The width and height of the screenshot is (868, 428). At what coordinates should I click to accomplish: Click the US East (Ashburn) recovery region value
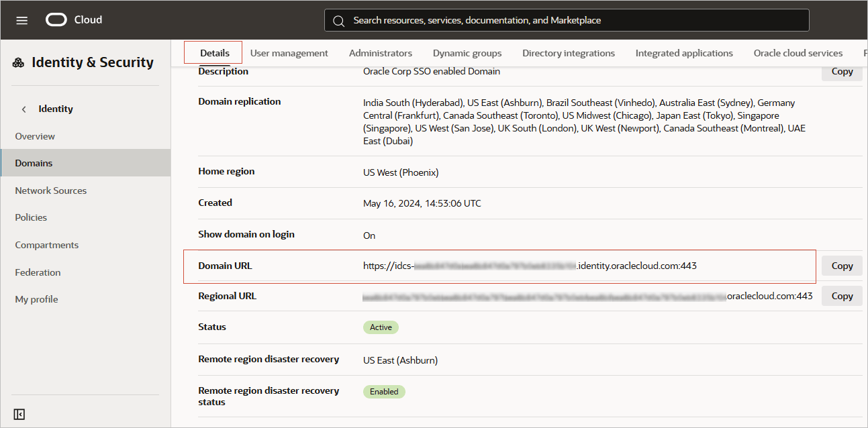tap(400, 360)
